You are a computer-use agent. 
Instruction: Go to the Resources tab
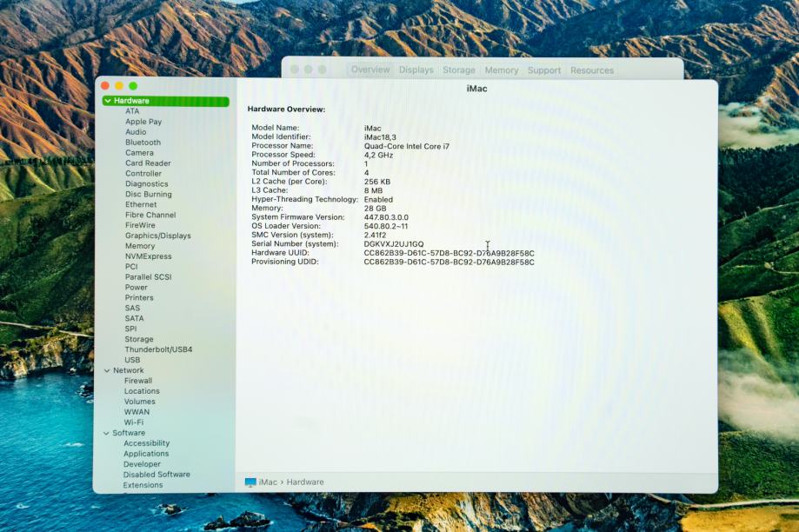[591, 70]
